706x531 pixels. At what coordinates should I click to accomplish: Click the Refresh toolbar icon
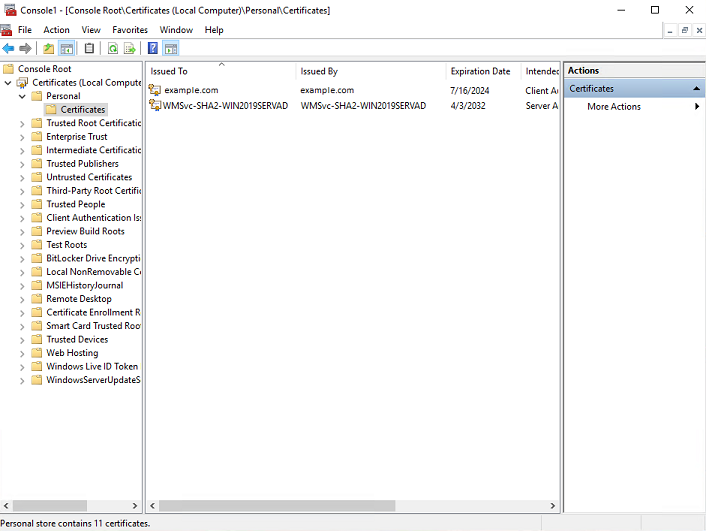[x=113, y=48]
